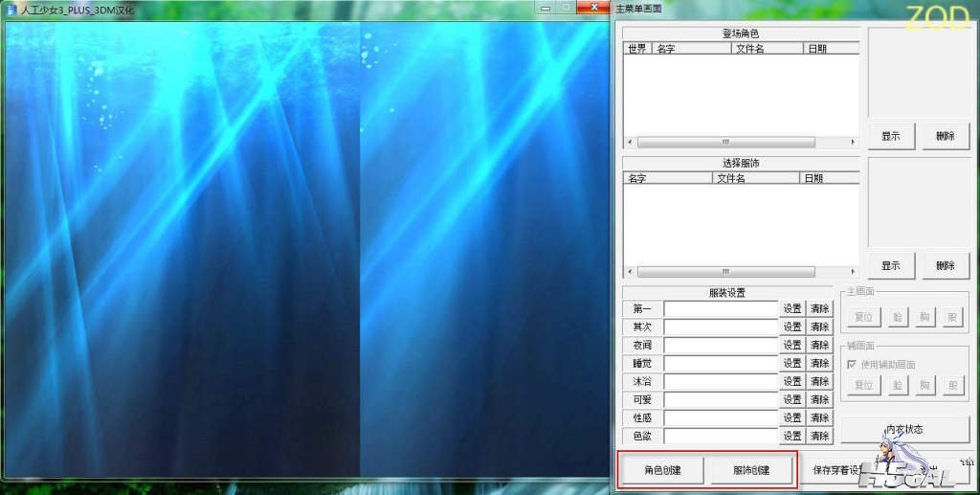Click 复位 in the 辅画面 group
The height and width of the screenshot is (495, 980).
coord(864,385)
